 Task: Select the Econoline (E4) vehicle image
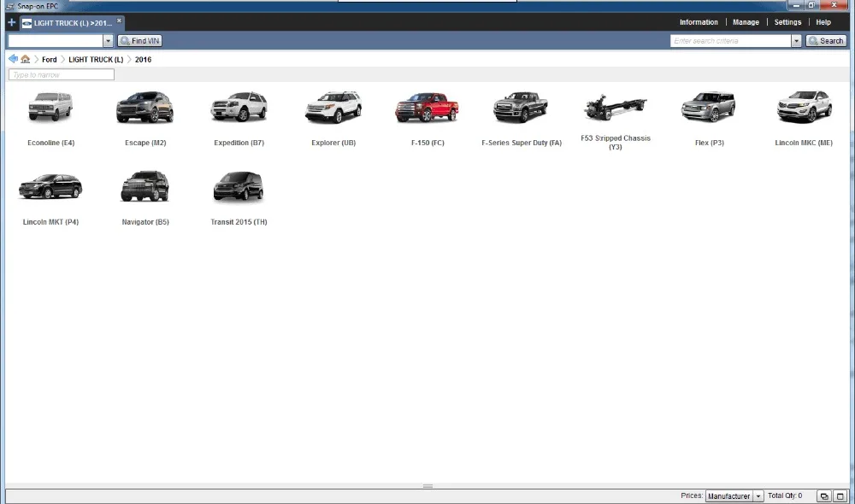tap(50, 107)
